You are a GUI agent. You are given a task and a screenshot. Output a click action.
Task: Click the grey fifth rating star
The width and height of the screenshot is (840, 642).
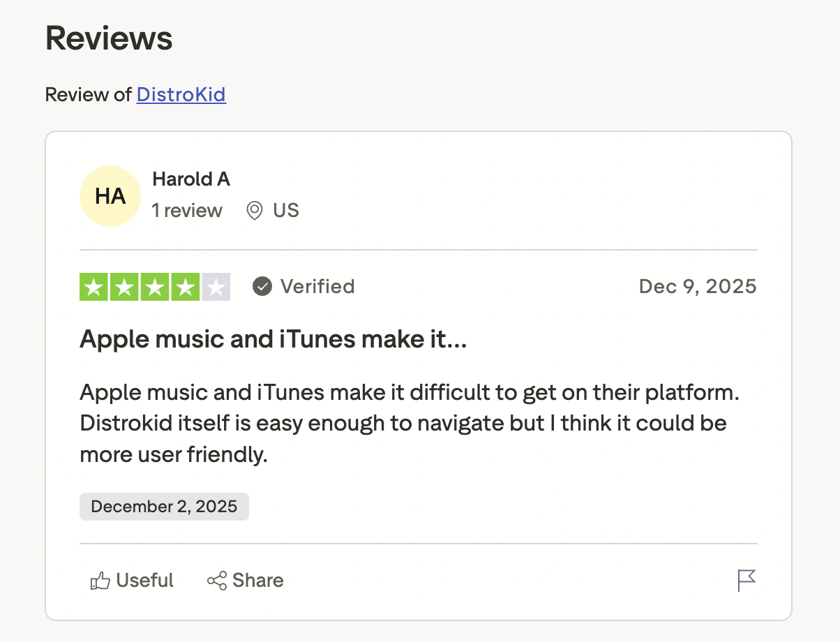pyautogui.click(x=216, y=287)
